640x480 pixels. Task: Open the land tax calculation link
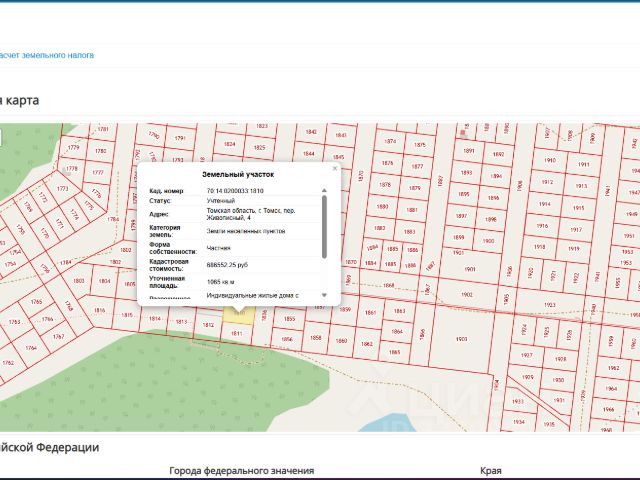(47, 55)
